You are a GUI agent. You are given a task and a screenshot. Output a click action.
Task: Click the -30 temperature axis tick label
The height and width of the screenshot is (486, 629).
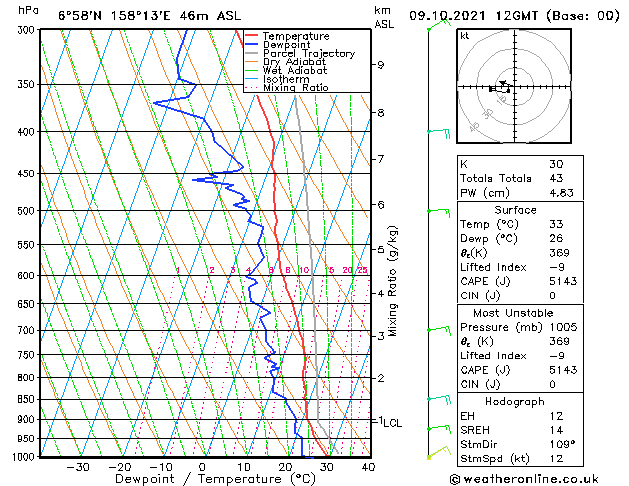[77, 468]
